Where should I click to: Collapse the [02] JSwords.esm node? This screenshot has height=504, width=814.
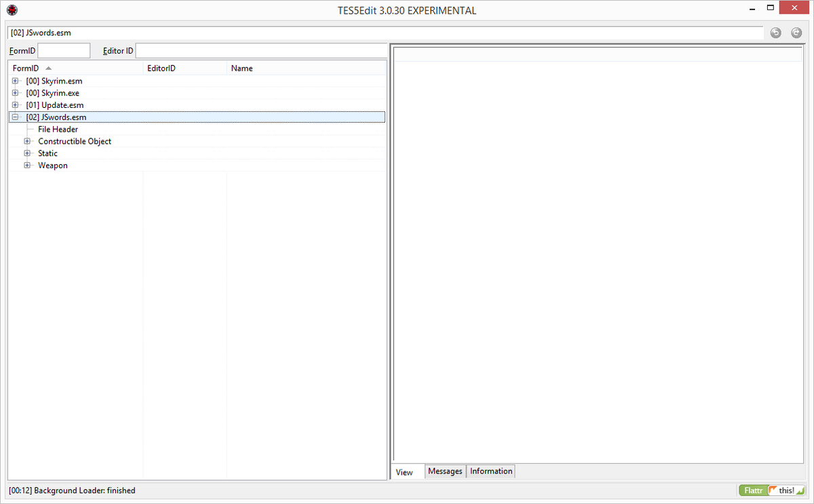tap(16, 117)
